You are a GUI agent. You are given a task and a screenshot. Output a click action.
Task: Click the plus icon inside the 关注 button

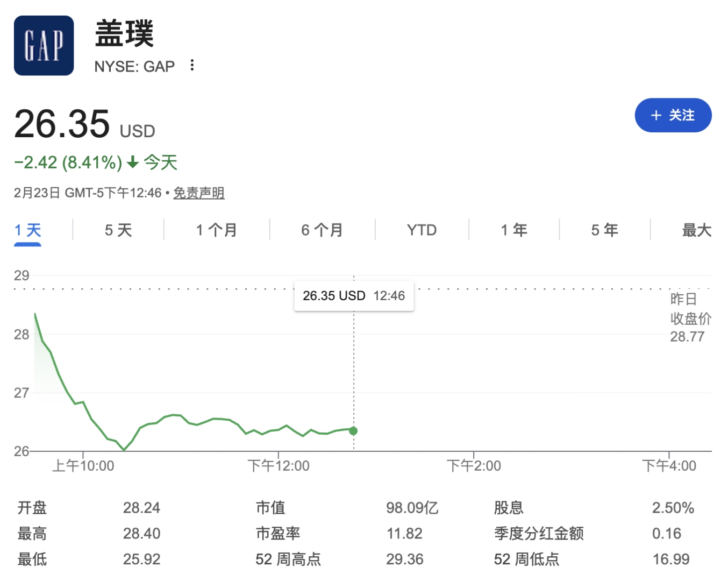pos(655,115)
